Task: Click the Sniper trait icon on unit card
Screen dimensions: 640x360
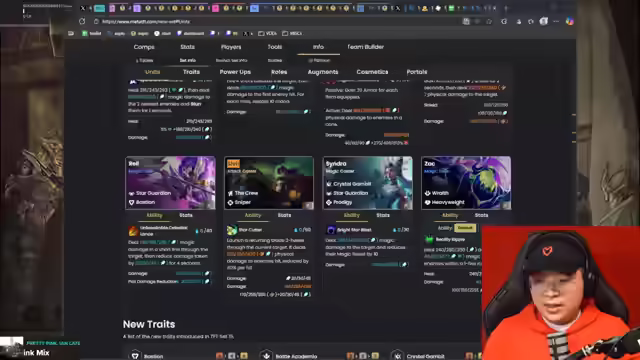Action: click(x=230, y=202)
